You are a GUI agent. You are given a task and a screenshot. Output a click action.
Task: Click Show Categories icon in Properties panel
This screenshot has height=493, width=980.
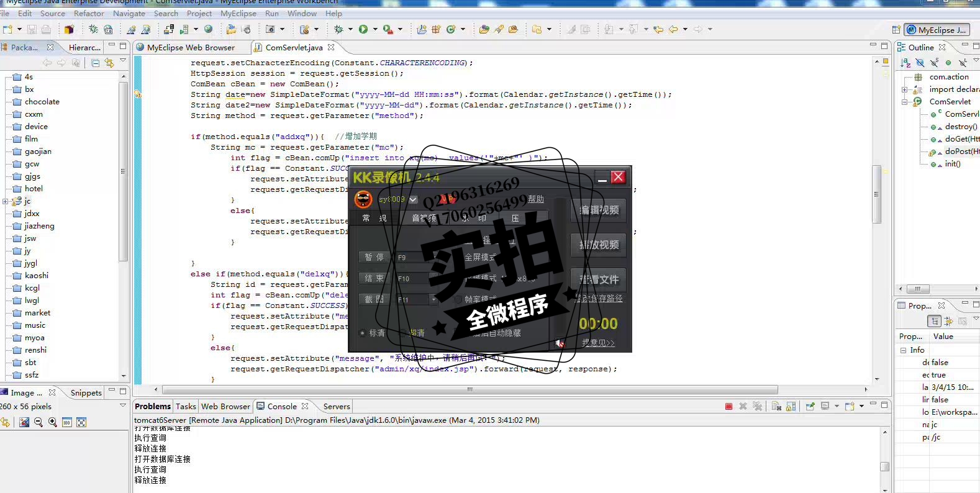pyautogui.click(x=934, y=321)
